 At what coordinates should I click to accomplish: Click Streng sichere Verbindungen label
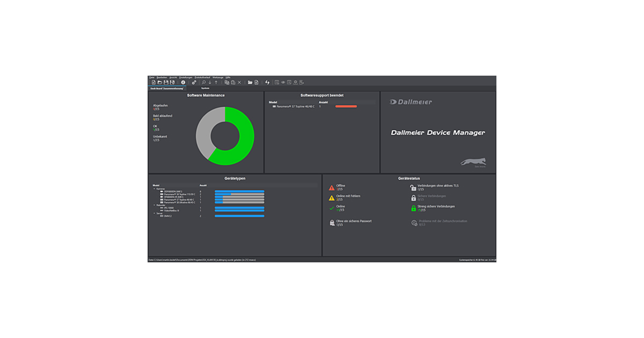[436, 206]
